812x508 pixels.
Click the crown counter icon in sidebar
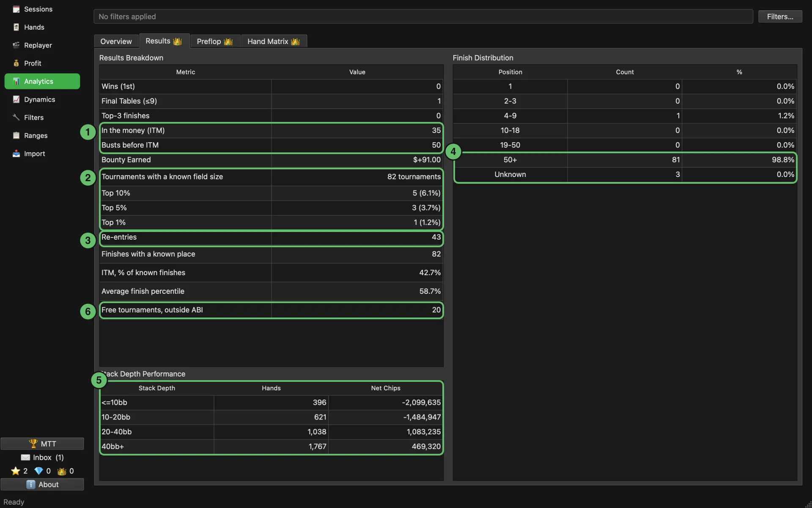62,471
